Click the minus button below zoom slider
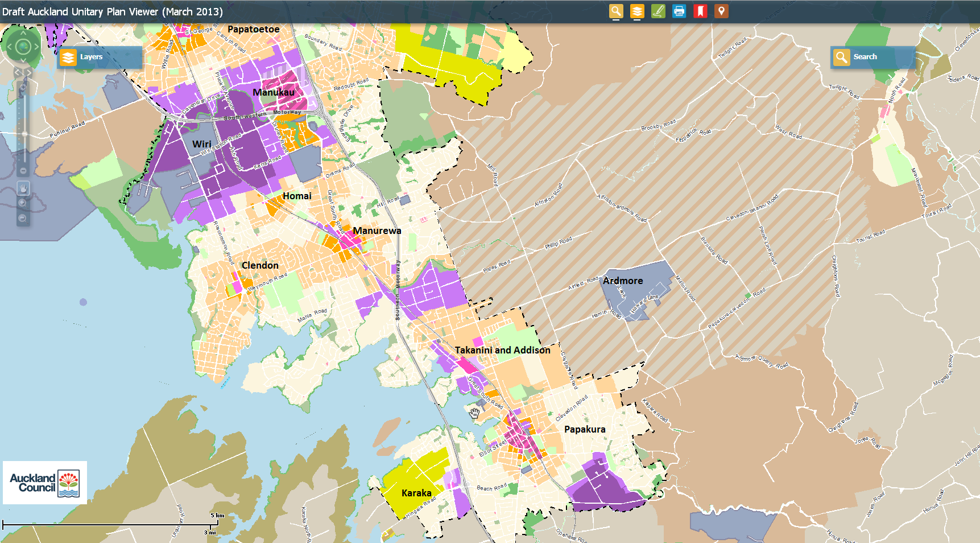 [x=23, y=171]
